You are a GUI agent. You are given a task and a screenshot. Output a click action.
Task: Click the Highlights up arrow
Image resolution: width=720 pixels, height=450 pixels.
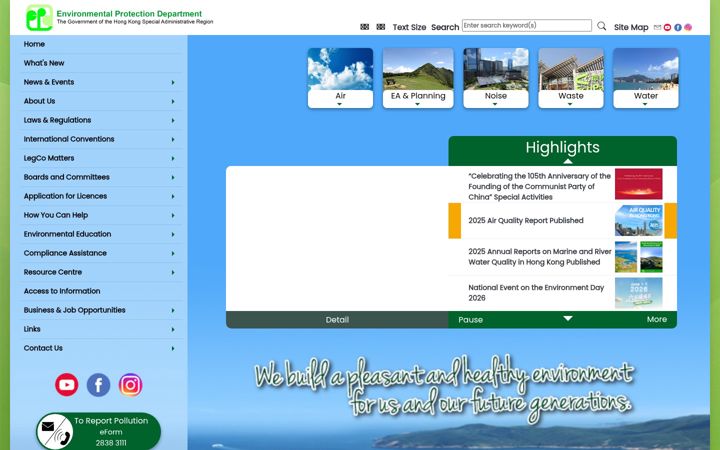(x=568, y=161)
